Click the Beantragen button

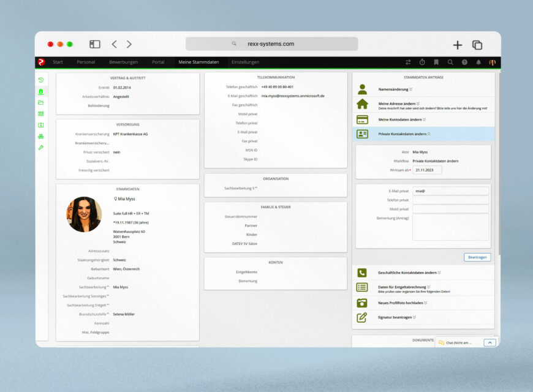point(477,257)
